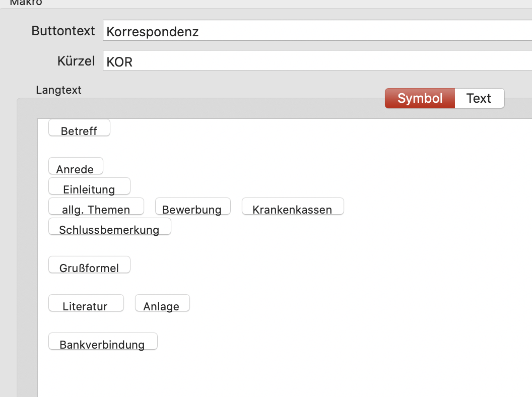Select the Anrede placeholder button
Image resolution: width=532 pixels, height=397 pixels.
click(x=76, y=166)
